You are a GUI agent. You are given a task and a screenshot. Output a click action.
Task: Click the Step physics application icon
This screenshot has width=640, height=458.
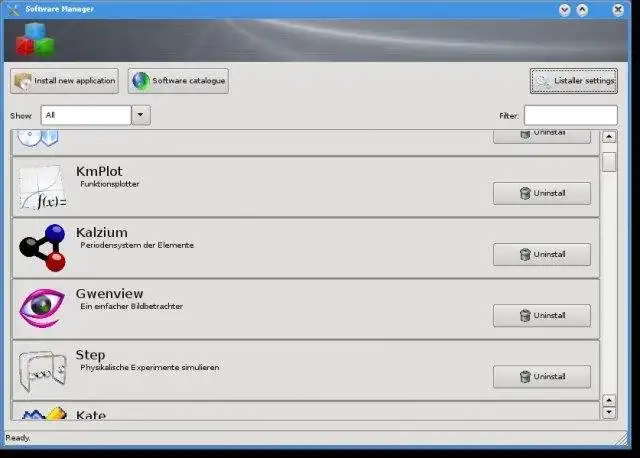(42, 371)
